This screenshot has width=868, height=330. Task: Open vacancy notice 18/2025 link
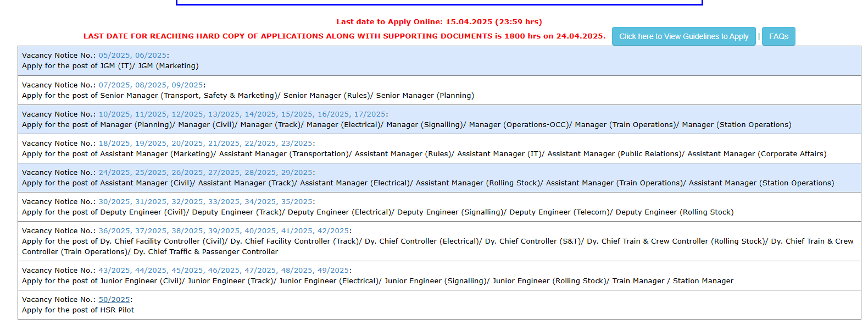tap(114, 144)
